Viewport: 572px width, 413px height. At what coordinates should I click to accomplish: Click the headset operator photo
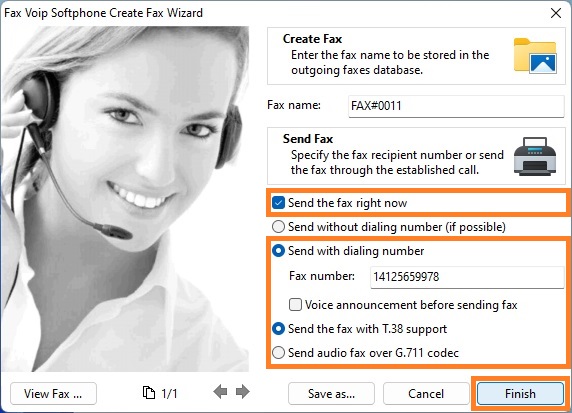coord(125,199)
